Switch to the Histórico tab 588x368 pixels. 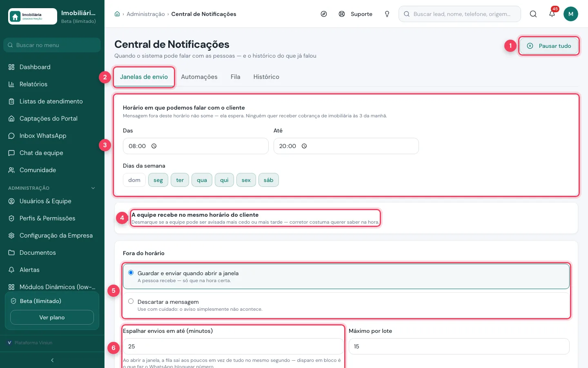[266, 77]
